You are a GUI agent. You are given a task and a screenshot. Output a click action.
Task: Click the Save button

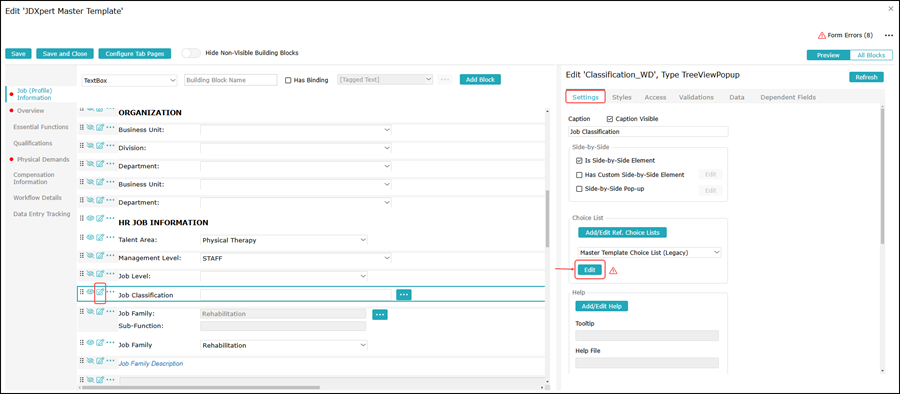pos(18,53)
